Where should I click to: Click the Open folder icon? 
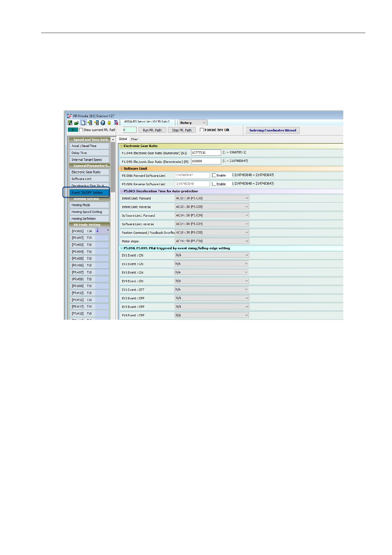(x=76, y=123)
